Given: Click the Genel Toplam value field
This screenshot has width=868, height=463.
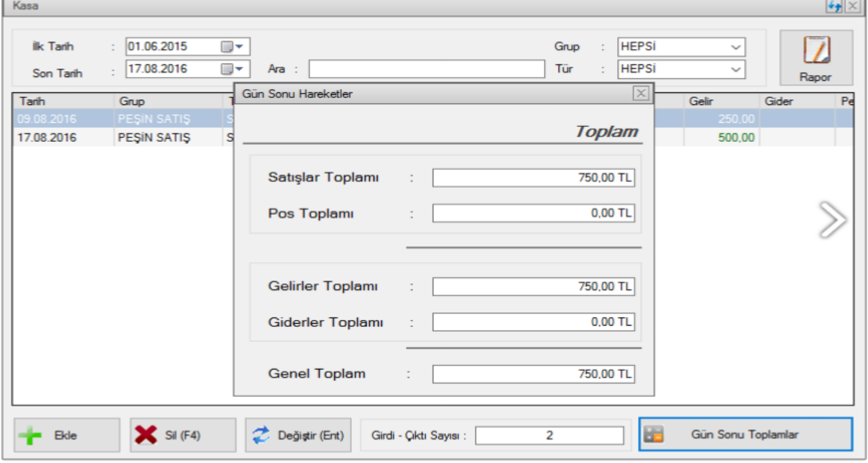Looking at the screenshot, I should 533,374.
